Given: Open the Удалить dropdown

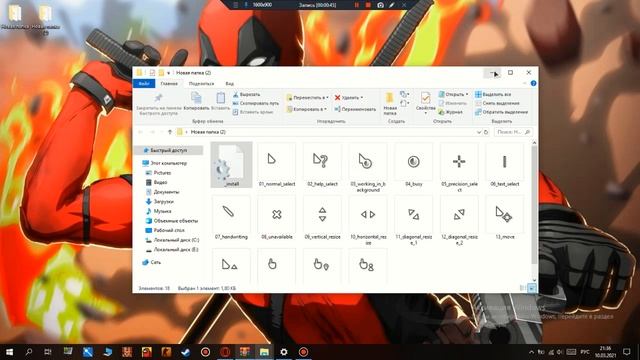Looking at the screenshot, I should click(349, 98).
